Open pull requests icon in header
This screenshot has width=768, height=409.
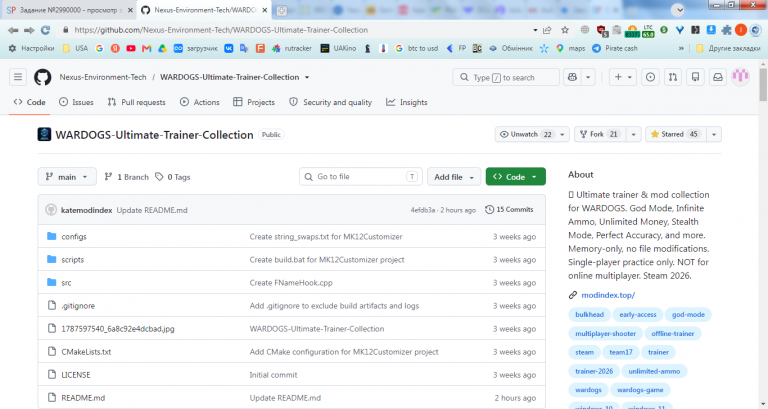point(673,77)
